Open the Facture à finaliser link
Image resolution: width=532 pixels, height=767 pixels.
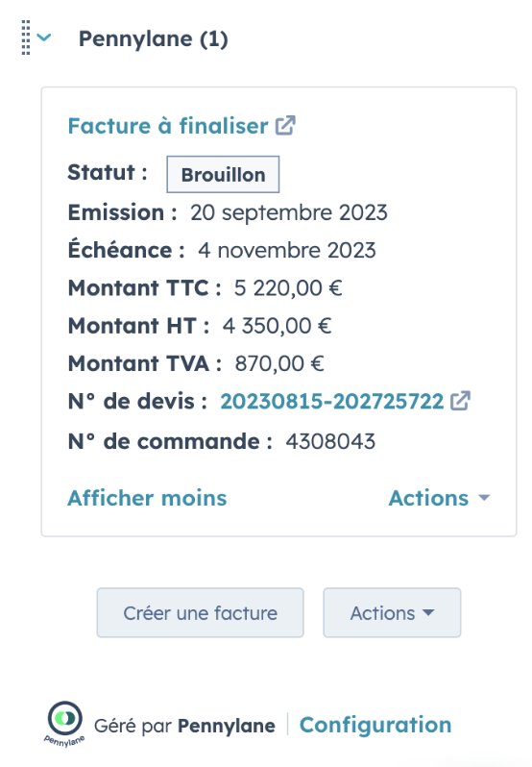tap(168, 126)
